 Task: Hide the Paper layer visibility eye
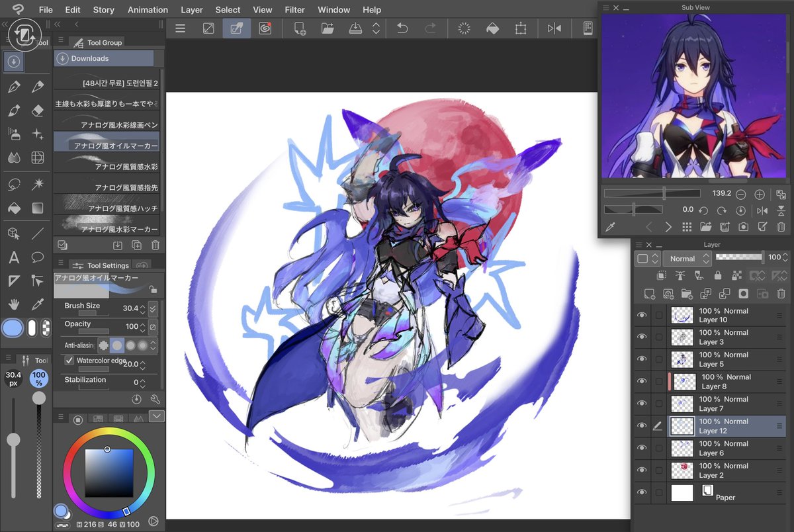(x=641, y=492)
